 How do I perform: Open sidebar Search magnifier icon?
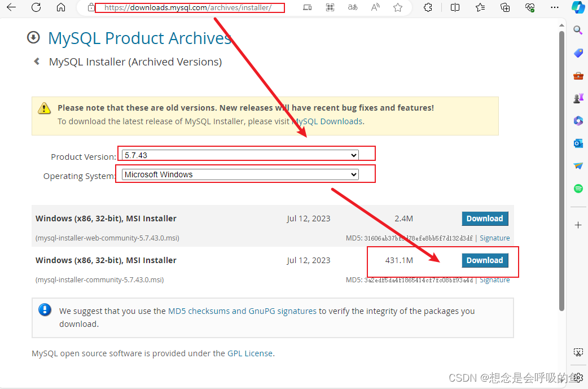point(578,30)
